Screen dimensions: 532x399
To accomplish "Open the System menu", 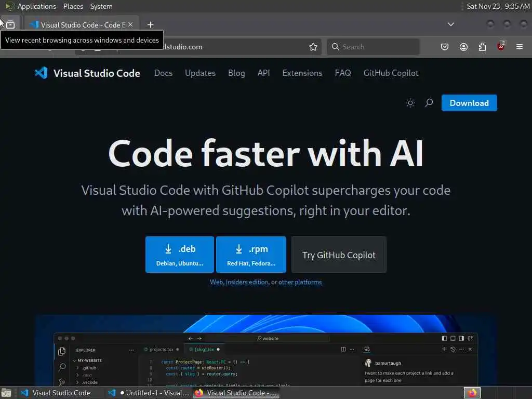I will pyautogui.click(x=101, y=6).
